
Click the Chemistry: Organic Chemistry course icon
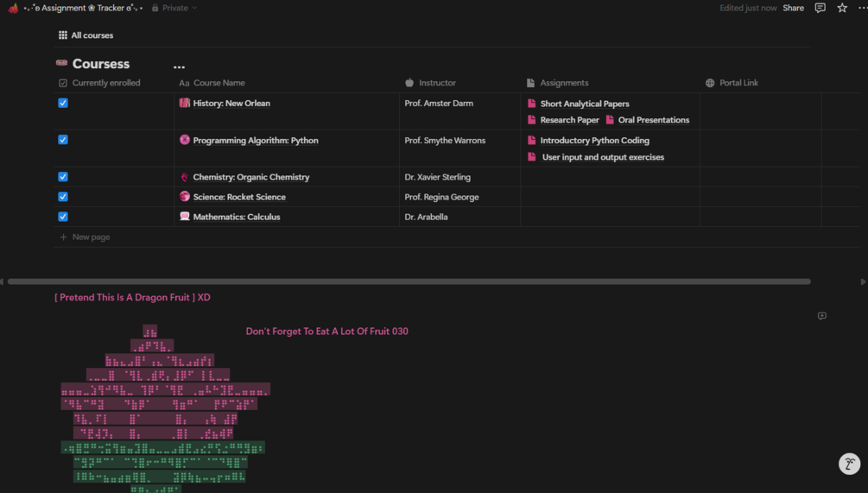[x=185, y=177]
